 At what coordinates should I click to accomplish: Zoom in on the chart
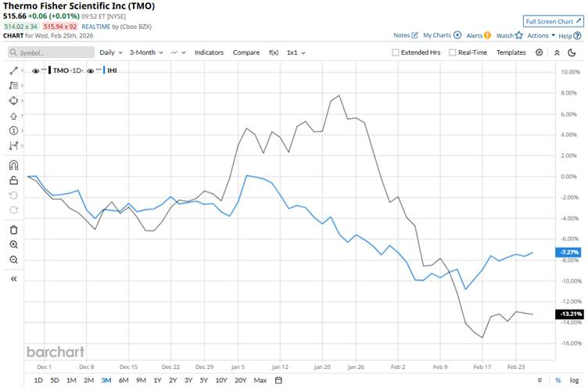(13, 244)
